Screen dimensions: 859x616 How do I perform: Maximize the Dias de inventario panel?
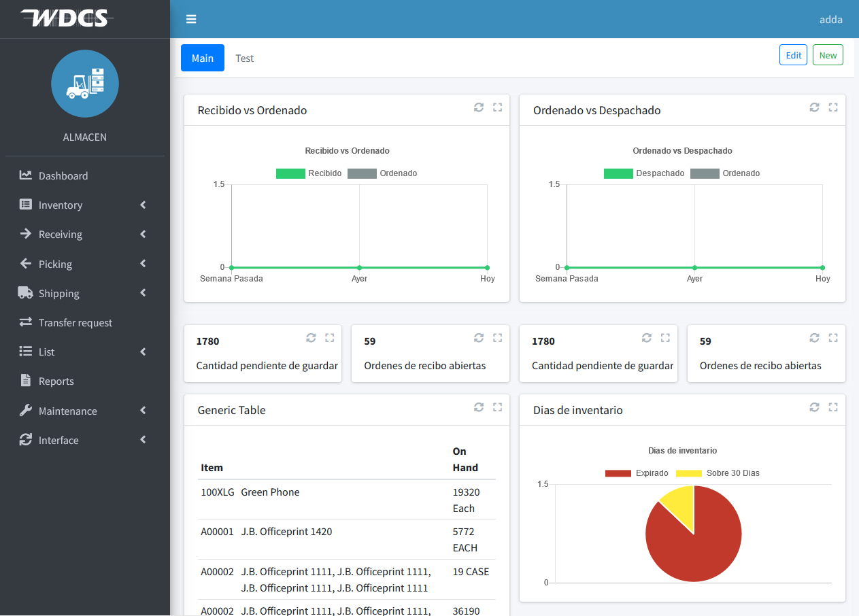832,407
